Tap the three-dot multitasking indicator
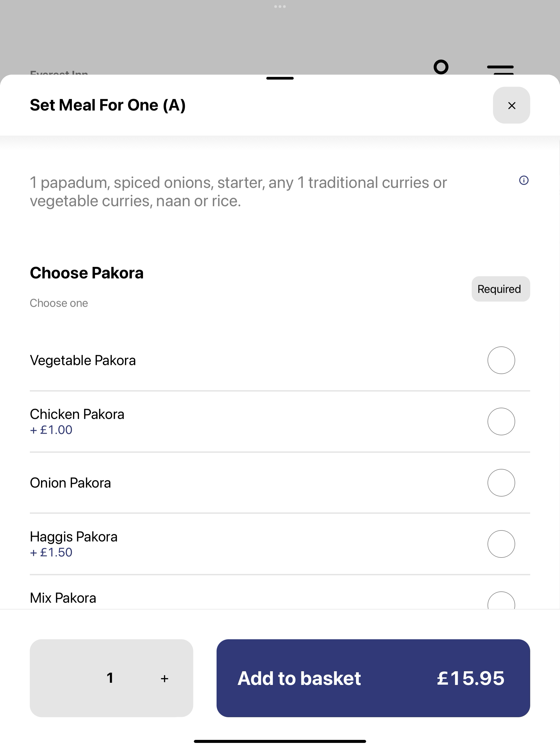560x747 pixels. (280, 6)
